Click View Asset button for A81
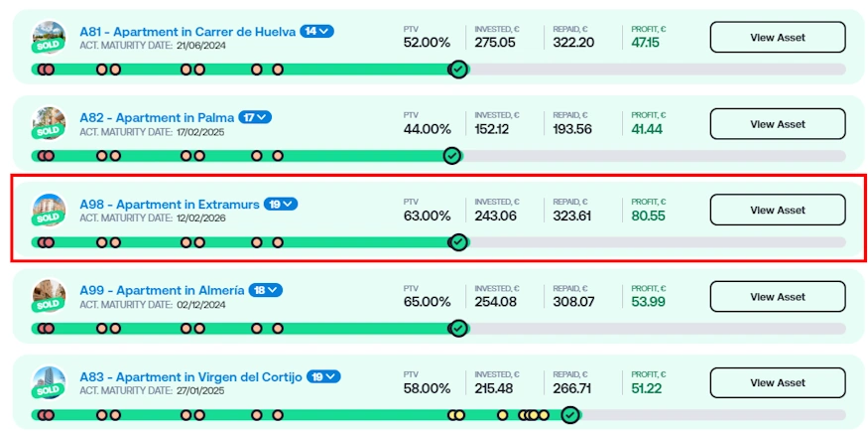This screenshot has height=432, width=868. [777, 38]
